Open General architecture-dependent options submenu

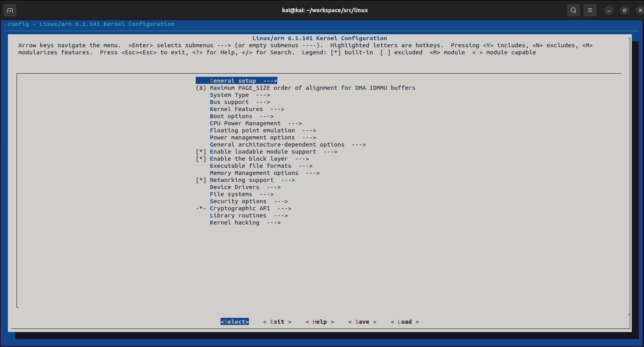click(288, 145)
